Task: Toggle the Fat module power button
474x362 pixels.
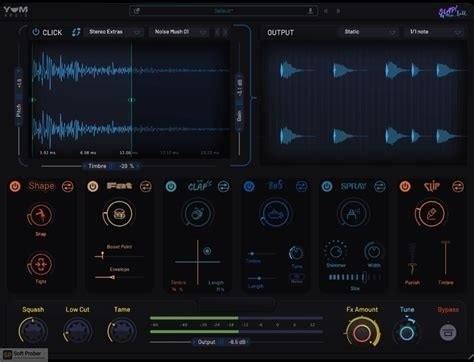Action: click(93, 186)
